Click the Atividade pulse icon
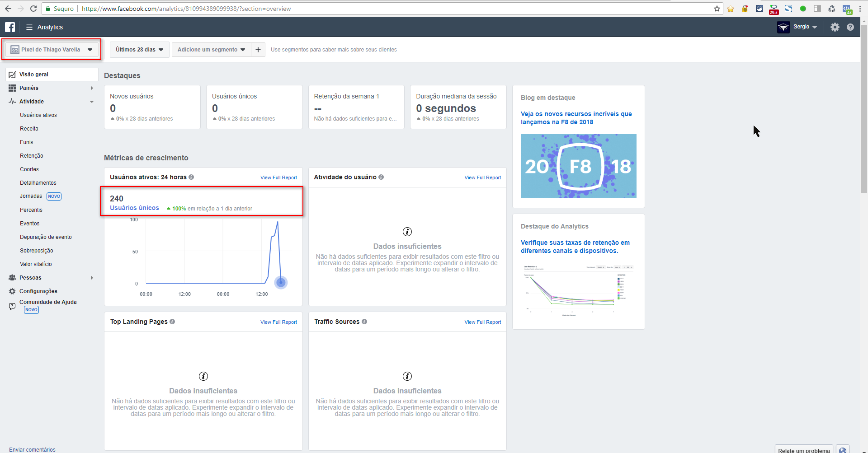The width and height of the screenshot is (868, 453). (12, 102)
